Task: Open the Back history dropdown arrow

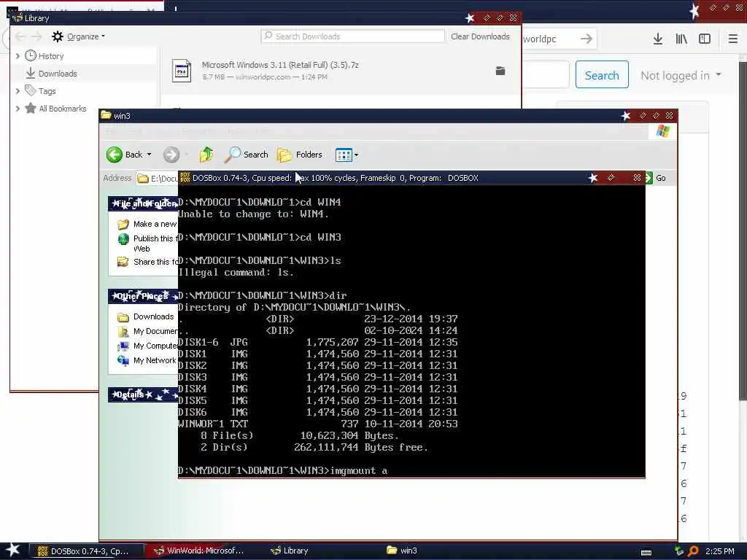Action: 149,155
